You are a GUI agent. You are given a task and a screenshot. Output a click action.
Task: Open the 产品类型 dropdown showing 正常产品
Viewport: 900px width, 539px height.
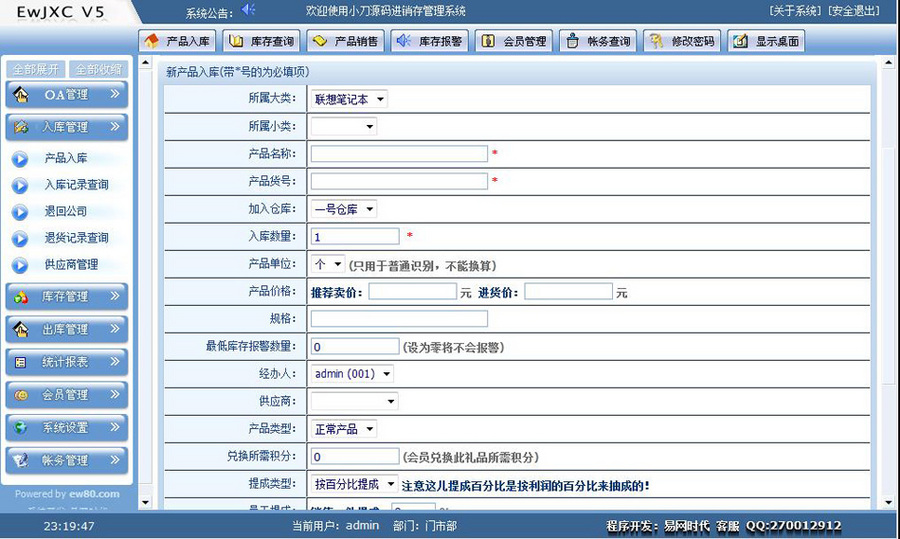(x=343, y=429)
